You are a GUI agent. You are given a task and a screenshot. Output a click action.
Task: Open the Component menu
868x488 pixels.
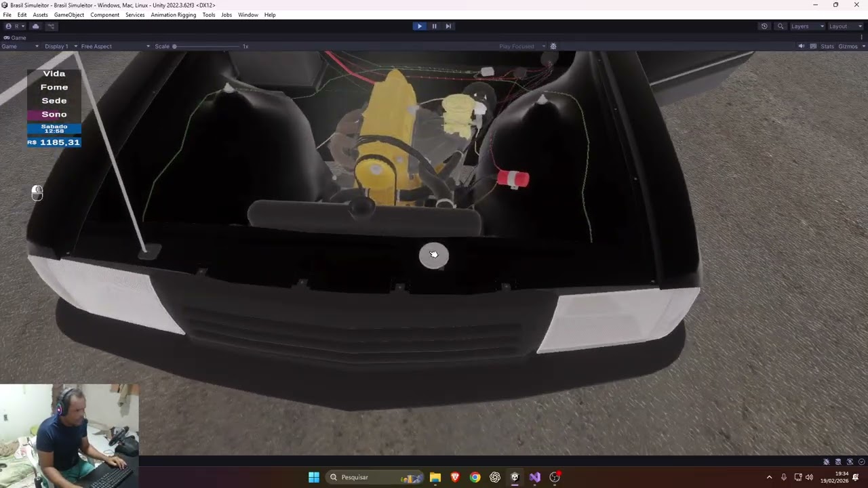point(104,15)
